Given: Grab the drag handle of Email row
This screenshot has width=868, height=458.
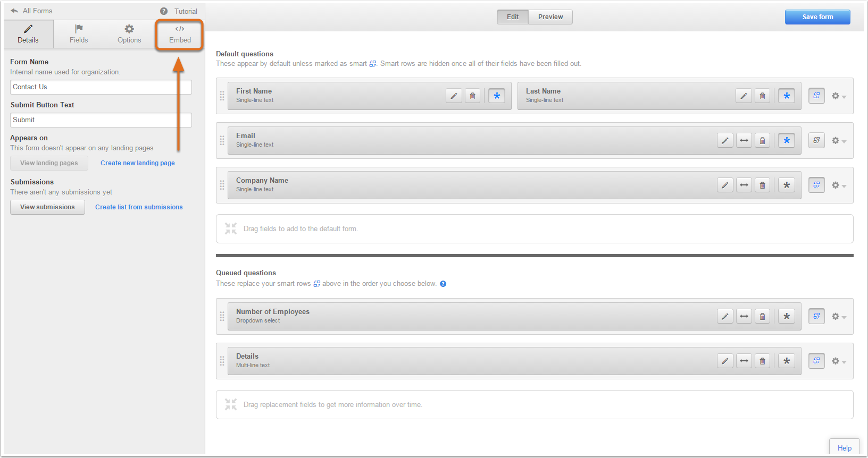Looking at the screenshot, I should 222,141.
